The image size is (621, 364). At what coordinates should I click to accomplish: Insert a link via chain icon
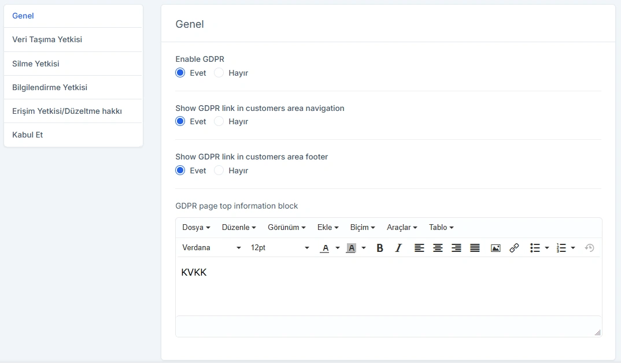pos(514,248)
